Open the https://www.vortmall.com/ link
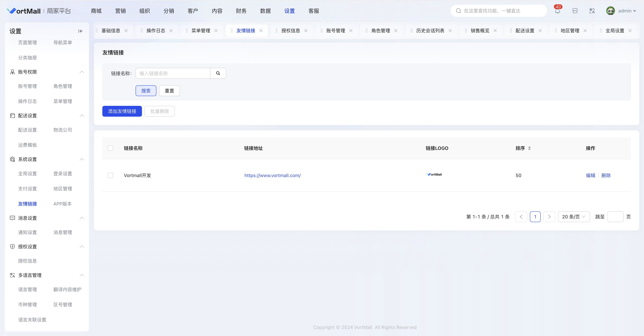This screenshot has height=336, width=644. point(272,176)
